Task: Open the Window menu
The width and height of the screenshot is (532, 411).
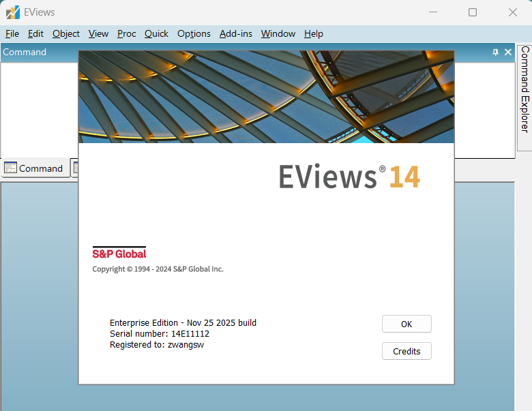Action: 278,33
